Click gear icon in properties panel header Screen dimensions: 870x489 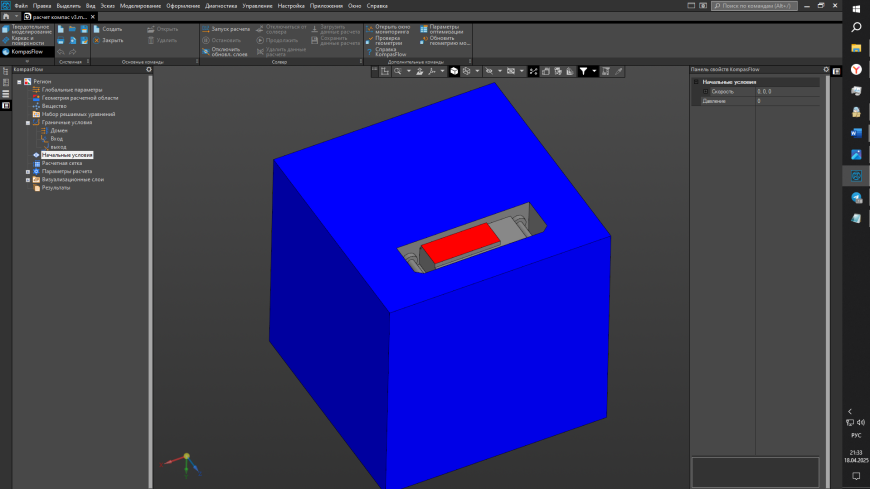(x=826, y=69)
